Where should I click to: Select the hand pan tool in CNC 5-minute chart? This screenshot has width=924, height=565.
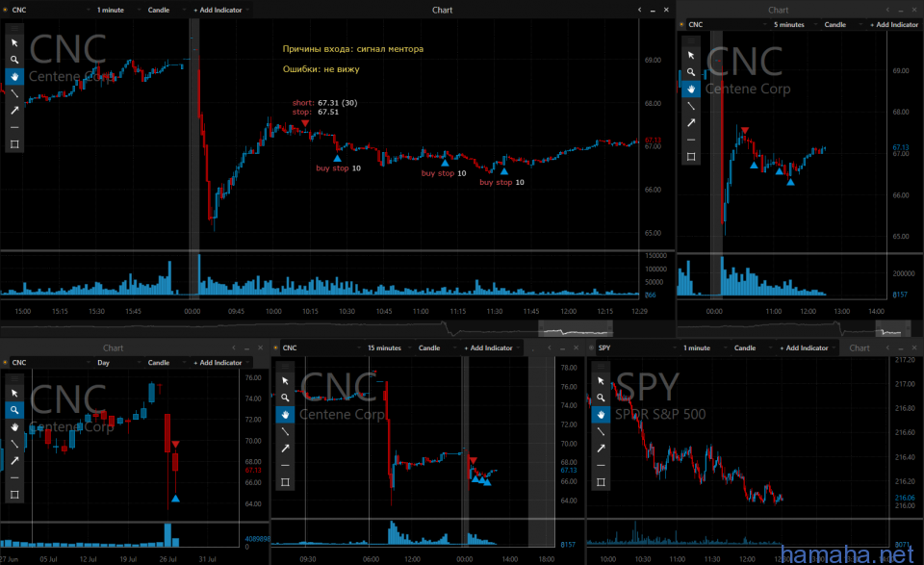pyautogui.click(x=691, y=89)
